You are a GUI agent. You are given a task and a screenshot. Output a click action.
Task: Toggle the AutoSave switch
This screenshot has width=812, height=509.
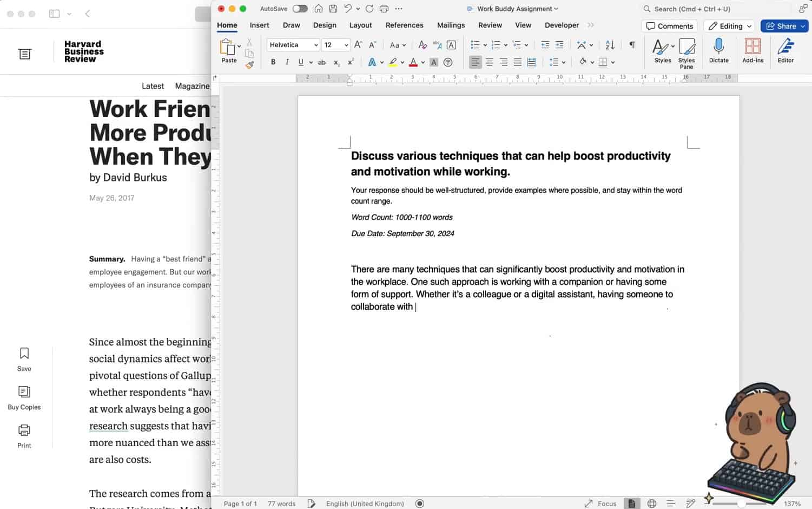(x=300, y=9)
